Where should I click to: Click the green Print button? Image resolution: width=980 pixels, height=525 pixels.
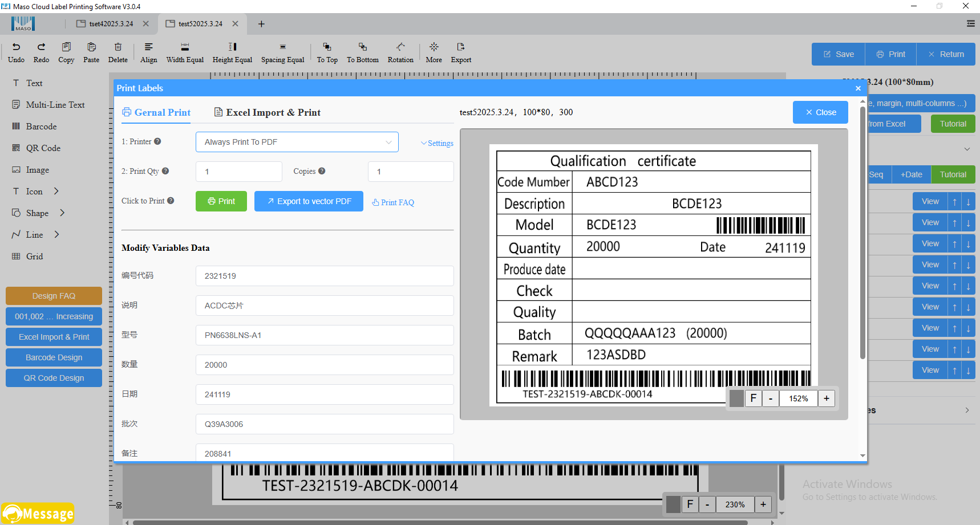point(221,201)
